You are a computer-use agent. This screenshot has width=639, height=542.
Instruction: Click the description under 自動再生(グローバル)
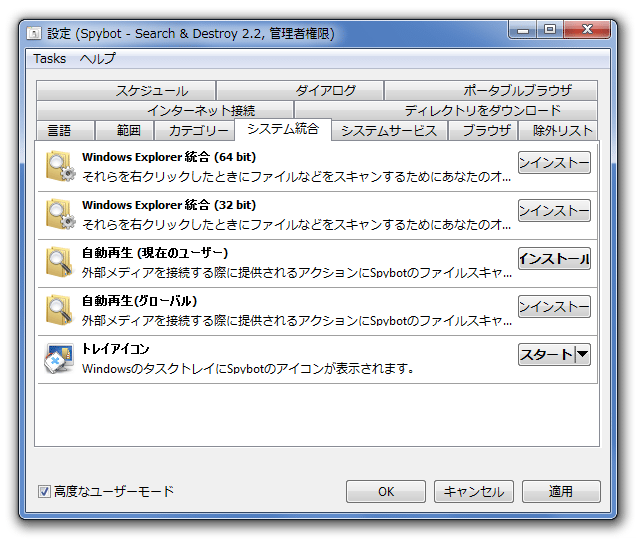(x=297, y=320)
